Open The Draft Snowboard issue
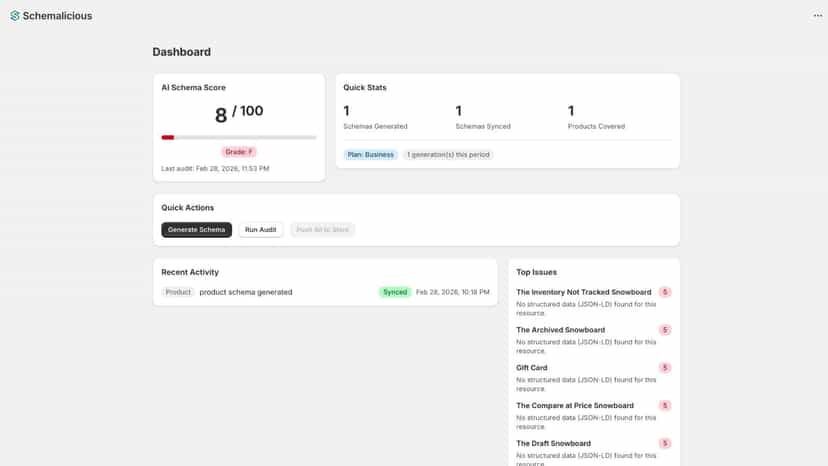Screen dimensions: 828x466 pos(553,444)
